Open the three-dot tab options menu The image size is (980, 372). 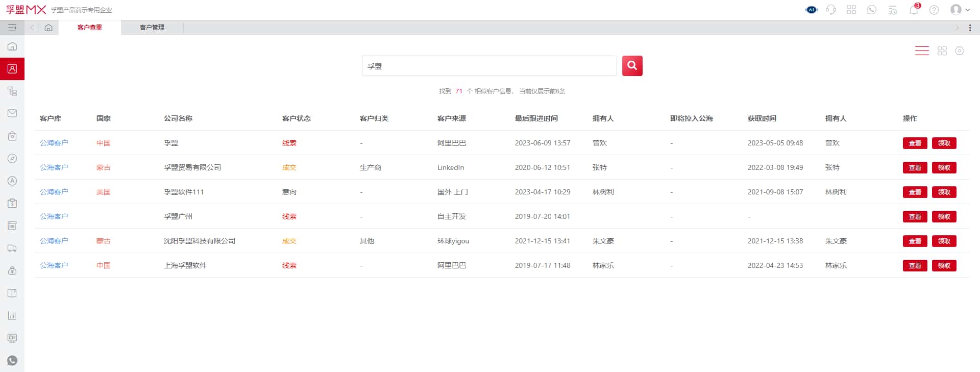(x=970, y=28)
